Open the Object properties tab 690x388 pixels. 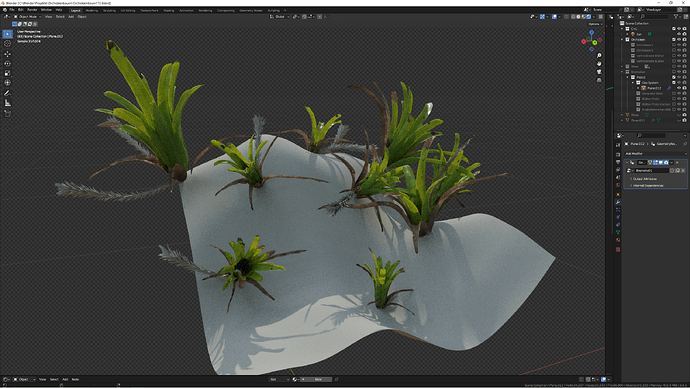[x=618, y=194]
